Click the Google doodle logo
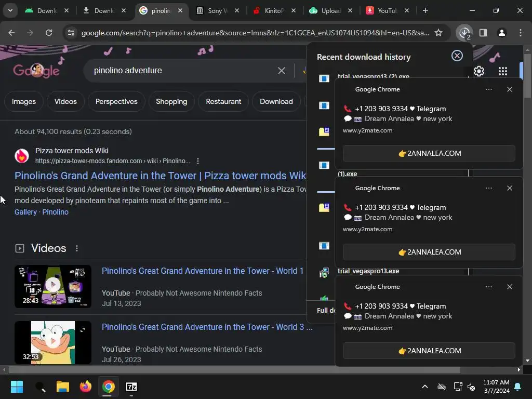 click(36, 71)
